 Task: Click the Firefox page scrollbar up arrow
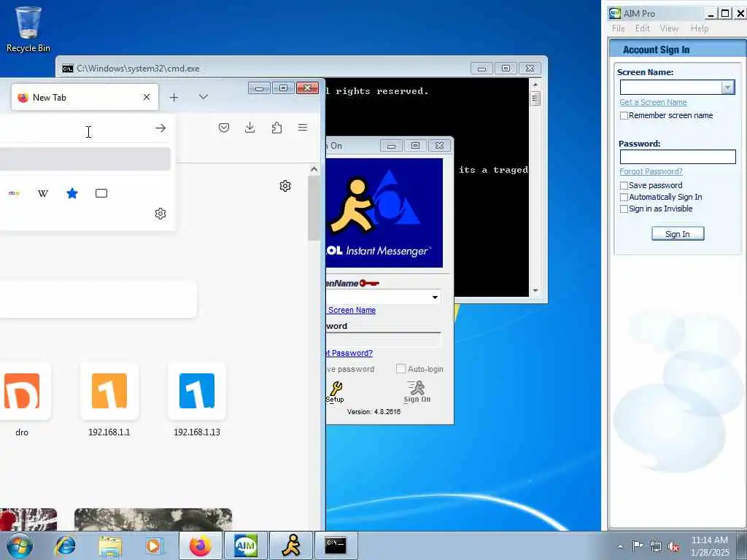314,169
